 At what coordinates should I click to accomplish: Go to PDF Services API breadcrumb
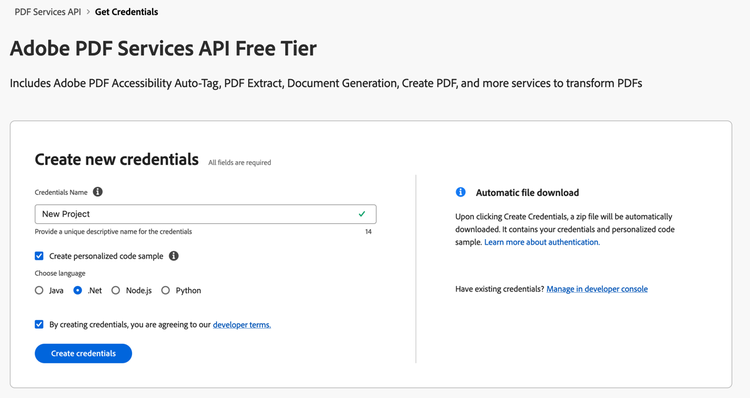point(48,12)
